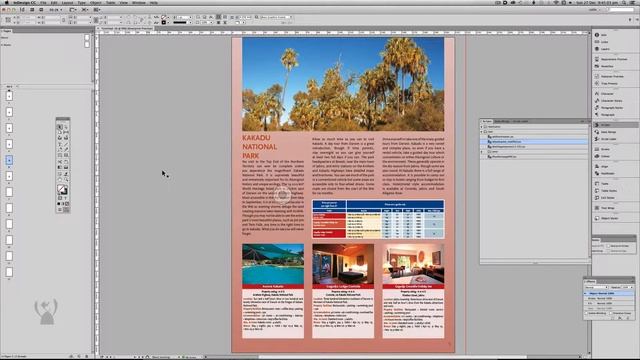Open the File menu
Screen dimensions: 640x360
coord(43,2)
